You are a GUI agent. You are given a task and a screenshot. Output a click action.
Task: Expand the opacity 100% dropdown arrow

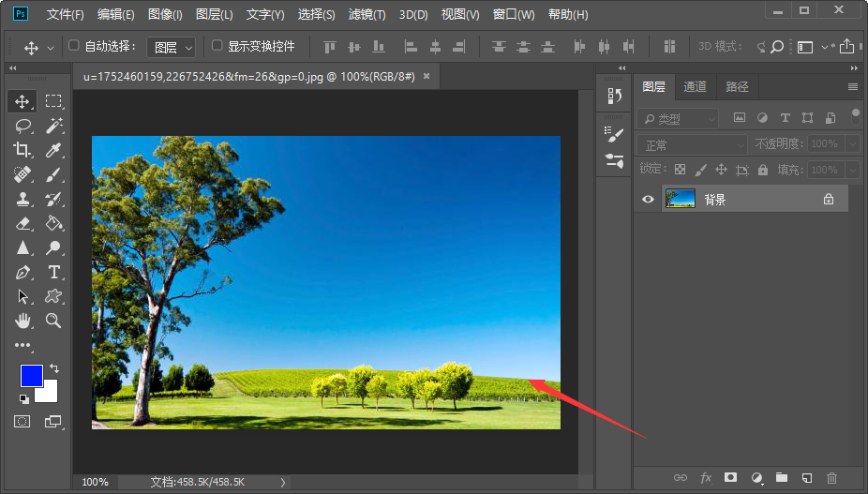[852, 144]
